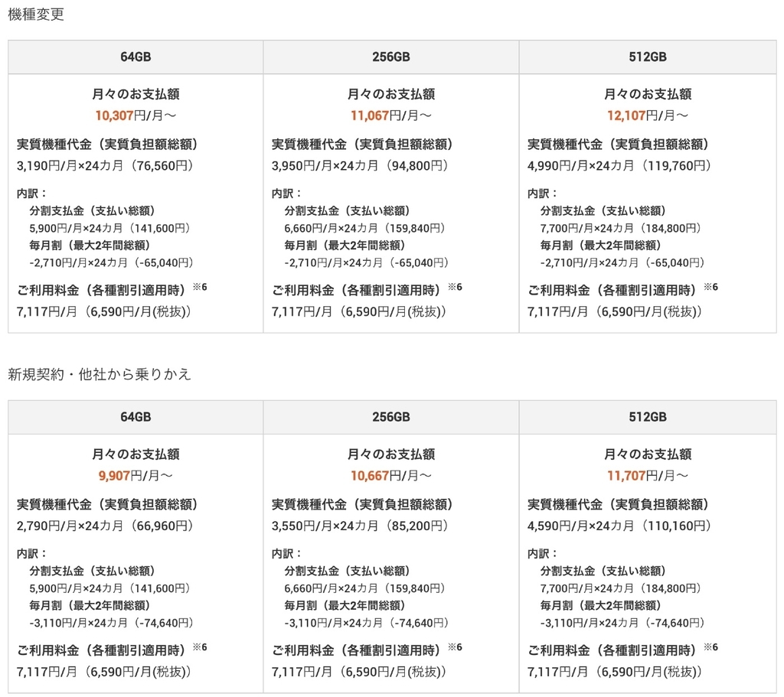Click -2,710円/月 discount in 機種変更 64GB column
784x697 pixels.
click(x=112, y=263)
